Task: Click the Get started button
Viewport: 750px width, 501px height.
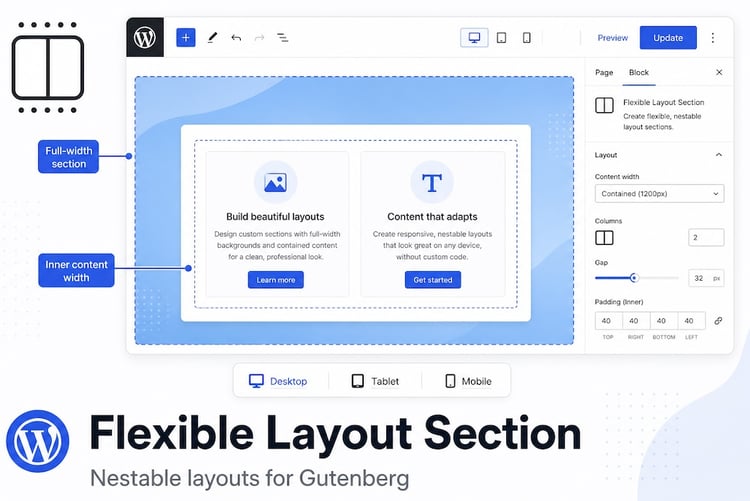Action: click(x=432, y=280)
